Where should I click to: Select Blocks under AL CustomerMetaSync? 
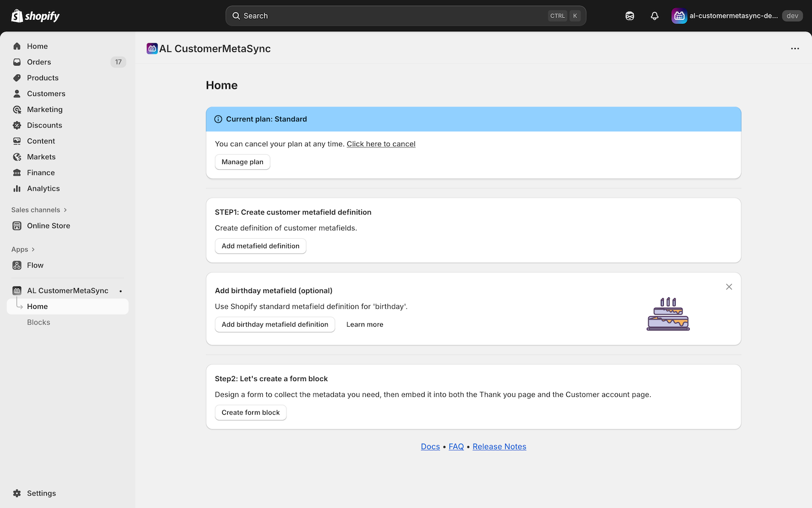[38, 322]
